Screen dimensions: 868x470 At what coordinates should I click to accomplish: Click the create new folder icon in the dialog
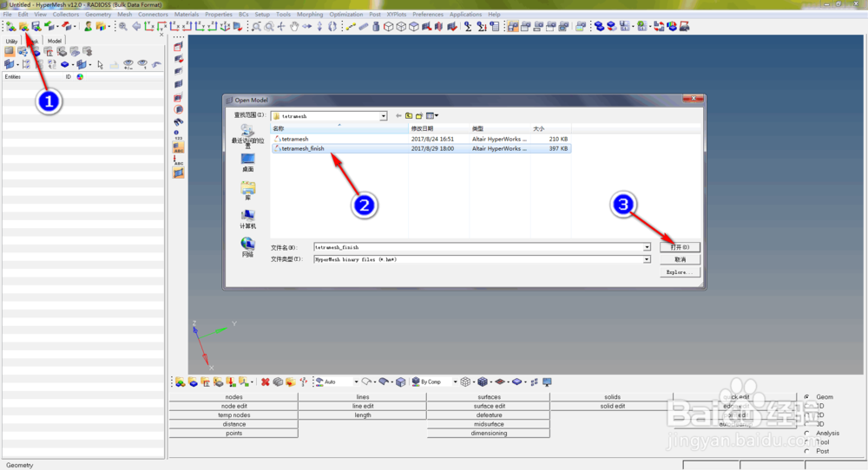419,115
